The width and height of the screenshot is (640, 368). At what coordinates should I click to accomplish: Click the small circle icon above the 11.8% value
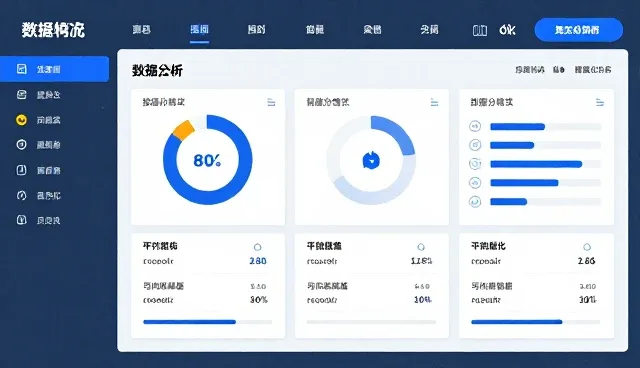pyautogui.click(x=421, y=247)
